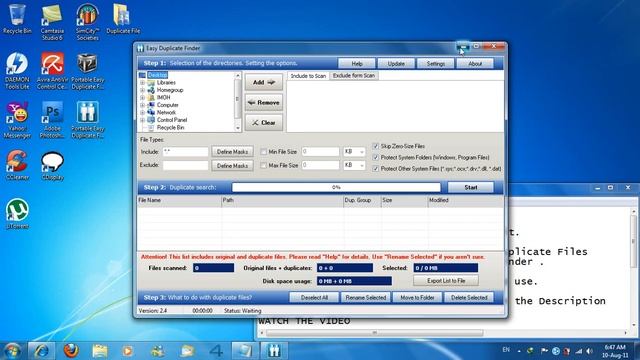This screenshot has height=360, width=640.
Task: Click Remove folder button
Action: click(x=264, y=102)
